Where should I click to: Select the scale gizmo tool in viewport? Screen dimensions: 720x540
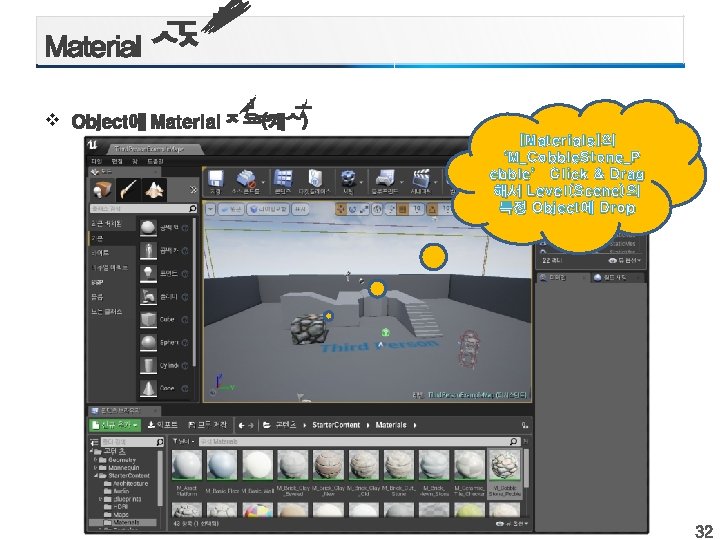click(x=364, y=209)
